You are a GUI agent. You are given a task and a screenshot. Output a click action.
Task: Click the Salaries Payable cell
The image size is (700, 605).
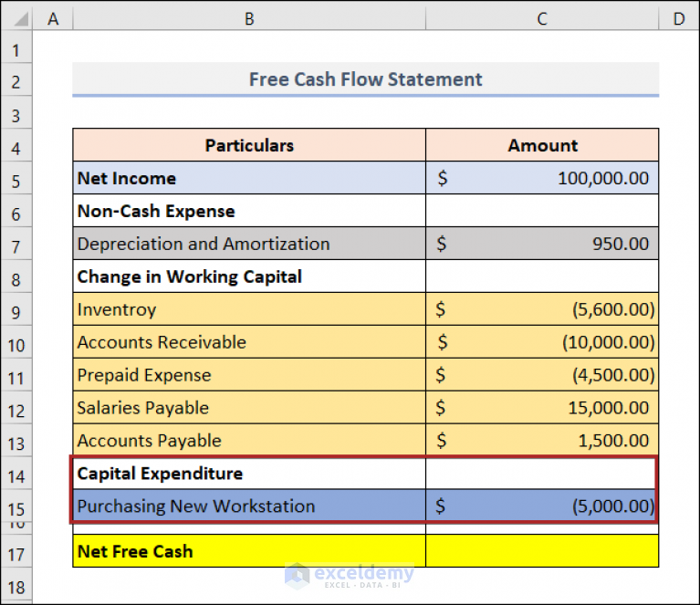click(249, 409)
